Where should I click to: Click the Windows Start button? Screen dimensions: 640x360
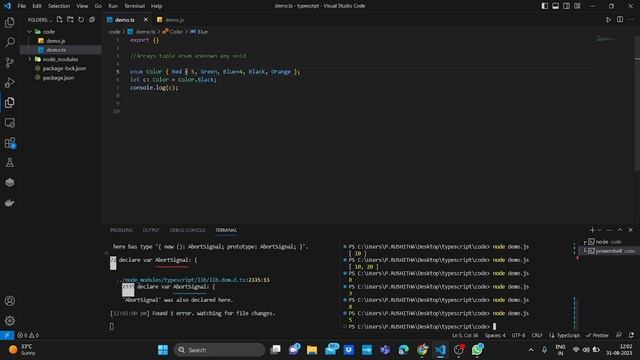pyautogui.click(x=163, y=350)
